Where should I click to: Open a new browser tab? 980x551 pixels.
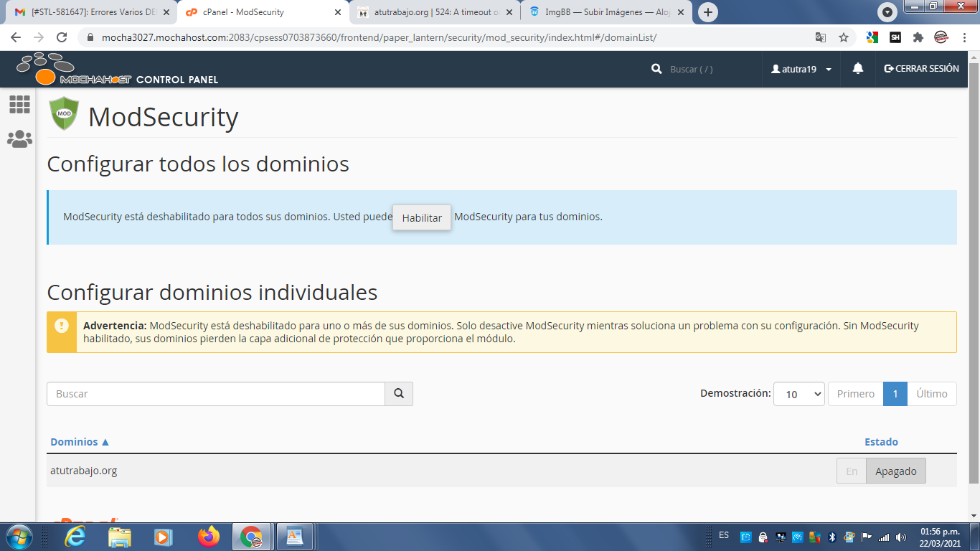pyautogui.click(x=708, y=12)
